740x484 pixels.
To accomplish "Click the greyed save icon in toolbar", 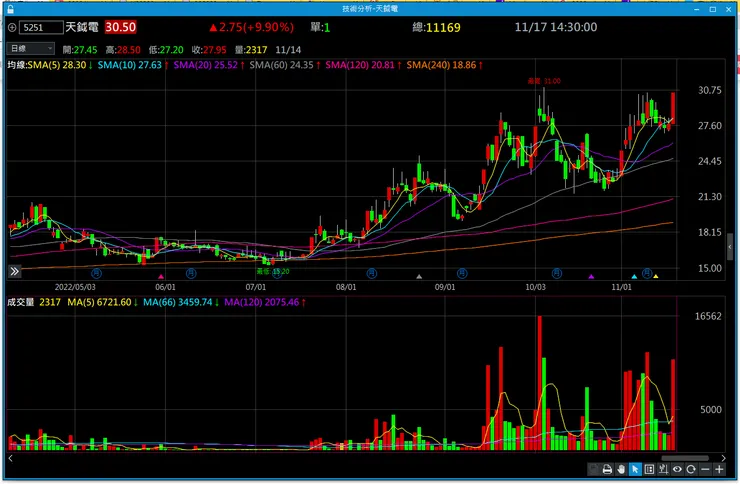I will (x=593, y=469).
